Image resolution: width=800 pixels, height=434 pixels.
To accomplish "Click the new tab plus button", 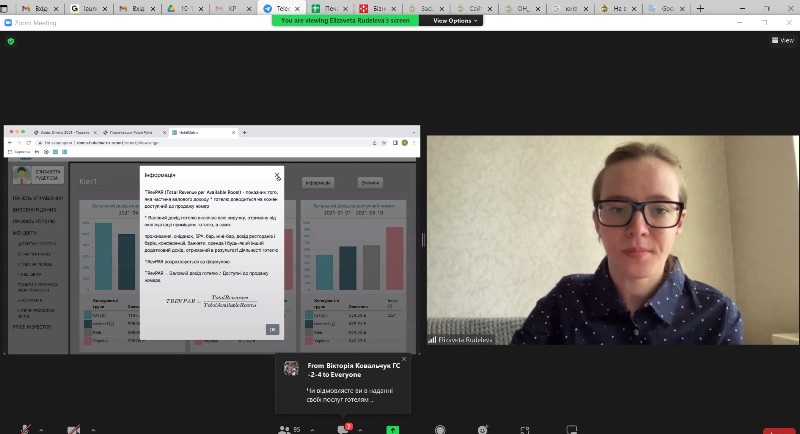I will click(x=700, y=8).
